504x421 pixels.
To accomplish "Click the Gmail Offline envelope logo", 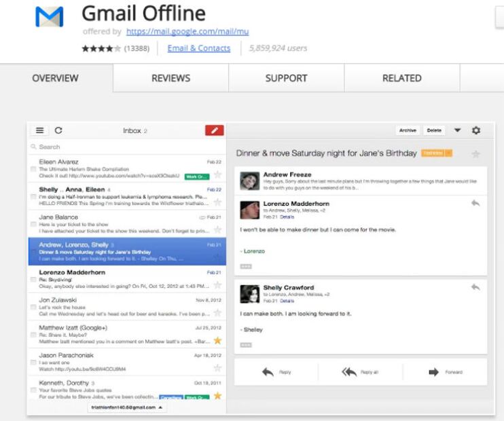I will tap(50, 16).
